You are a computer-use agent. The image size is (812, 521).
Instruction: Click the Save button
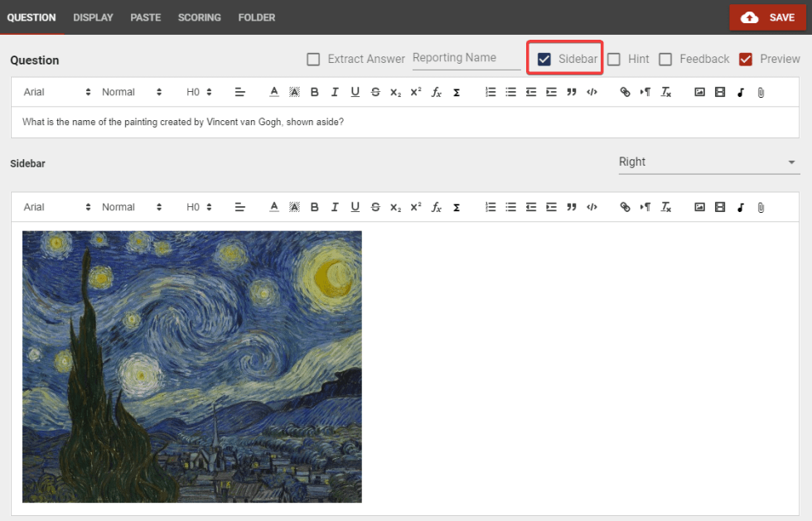click(767, 17)
